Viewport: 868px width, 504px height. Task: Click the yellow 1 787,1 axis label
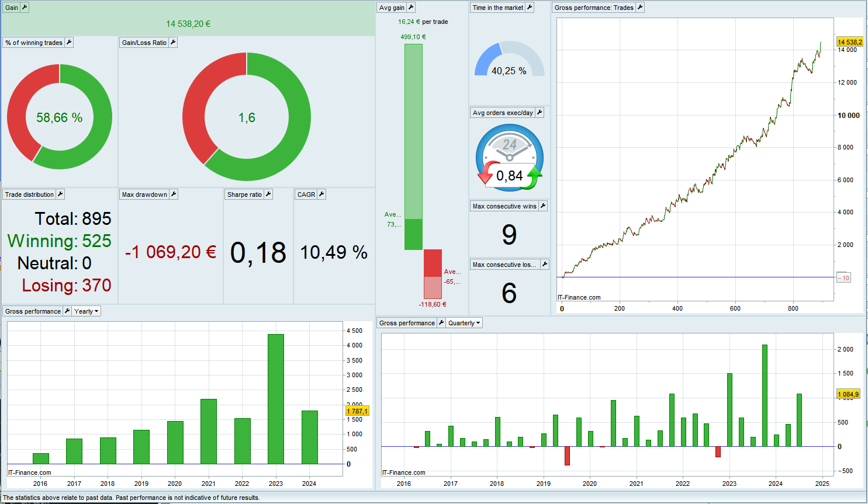coord(357,411)
